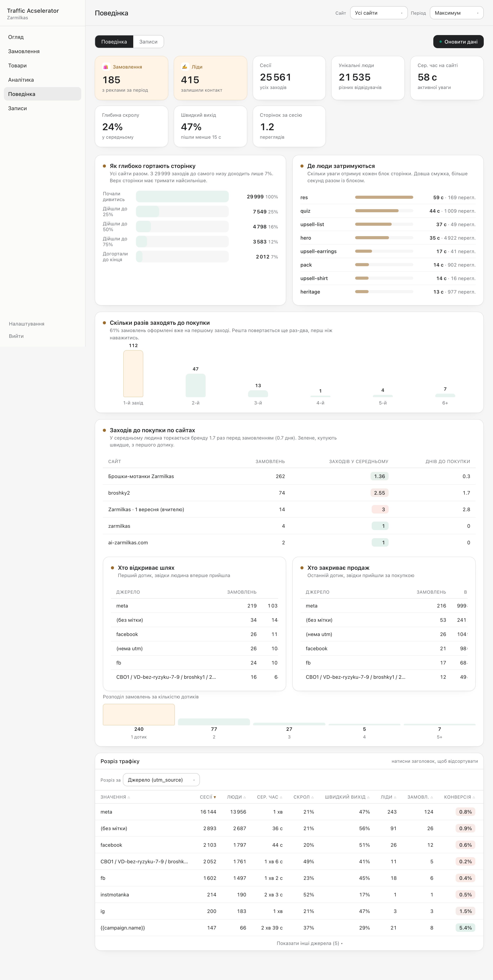493x980 pixels.
Task: Click (нема utm) in Хто закриває продаж table
Action: [319, 634]
